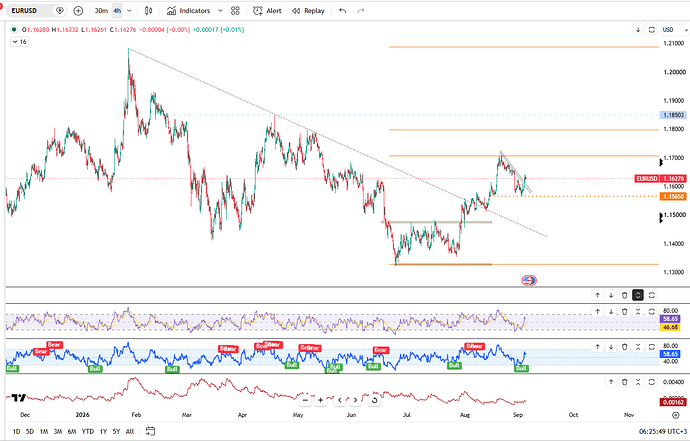
Task: Switch to the 30m timeframe
Action: pos(101,11)
